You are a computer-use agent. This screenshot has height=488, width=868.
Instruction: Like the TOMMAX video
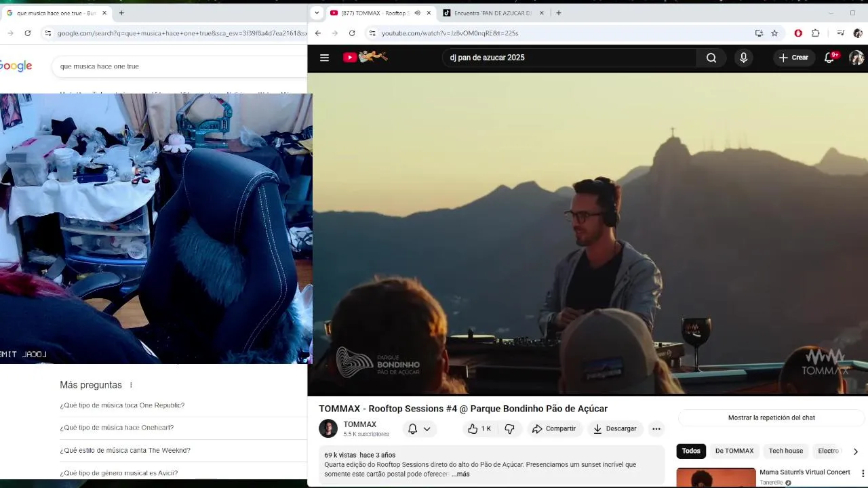[x=479, y=428]
